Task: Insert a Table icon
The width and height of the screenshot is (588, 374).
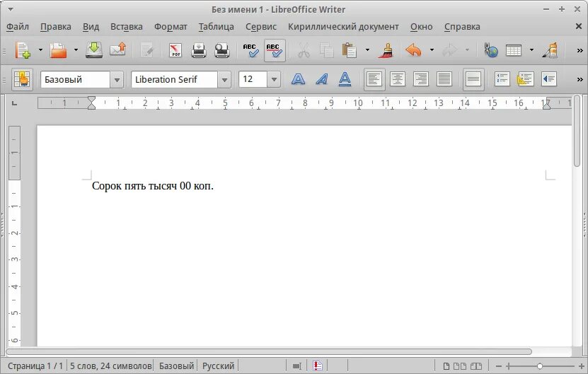Action: coord(514,49)
